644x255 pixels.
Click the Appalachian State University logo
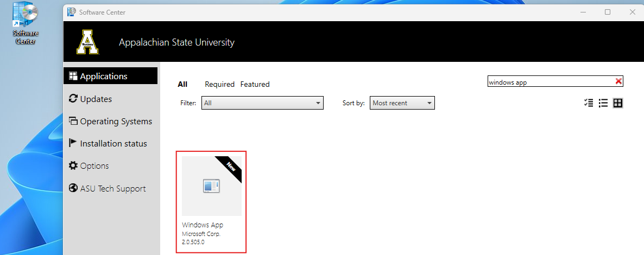point(87,42)
